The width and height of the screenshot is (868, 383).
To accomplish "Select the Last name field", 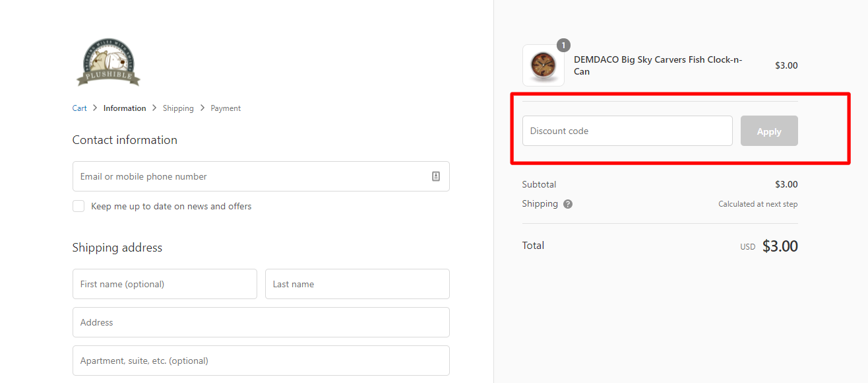I will 357,283.
